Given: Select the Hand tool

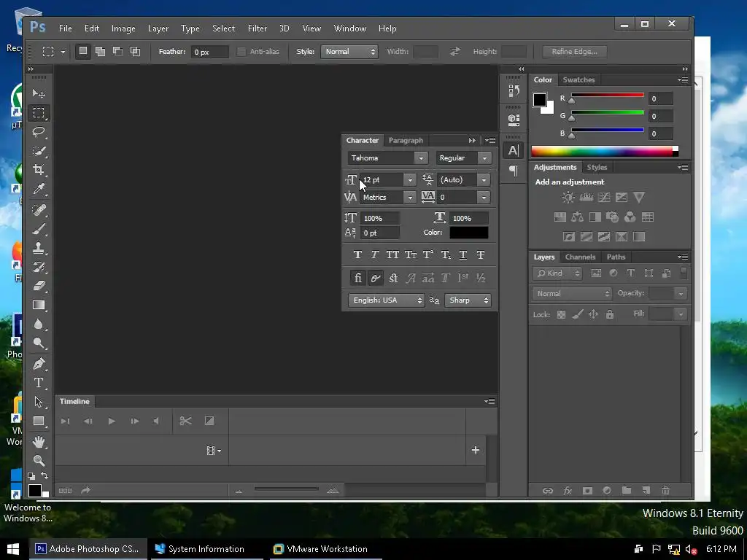Looking at the screenshot, I should point(39,442).
